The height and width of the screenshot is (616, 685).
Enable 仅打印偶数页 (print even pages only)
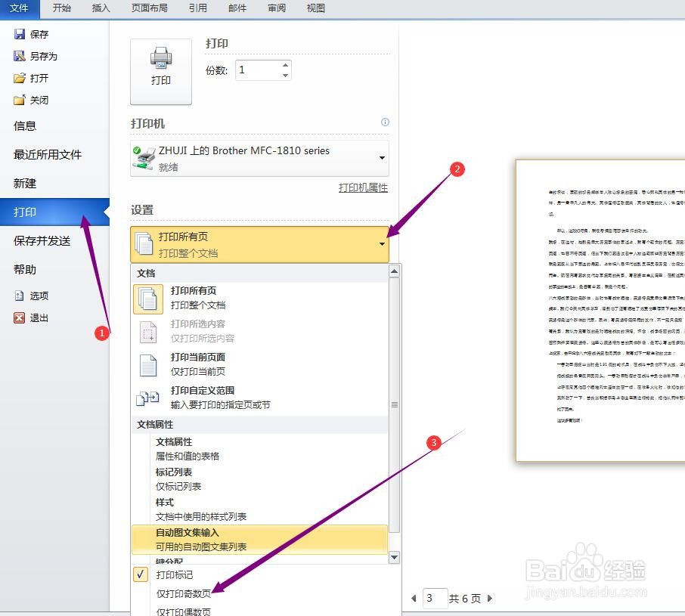pos(185,611)
